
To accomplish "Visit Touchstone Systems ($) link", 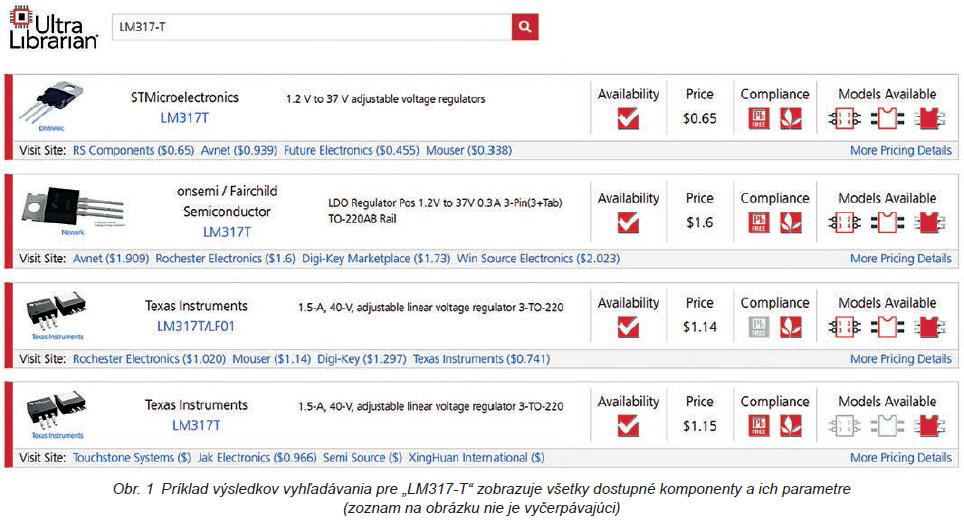I will pos(132,457).
